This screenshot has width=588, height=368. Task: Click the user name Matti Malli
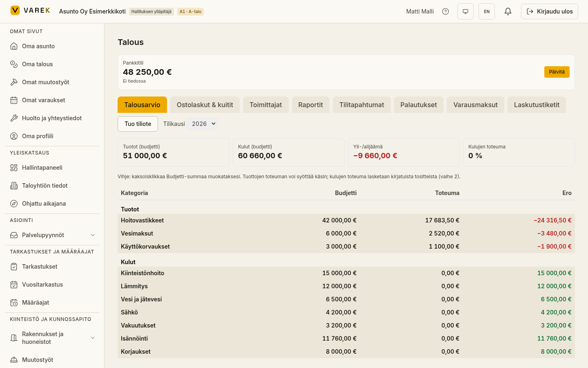click(x=420, y=11)
